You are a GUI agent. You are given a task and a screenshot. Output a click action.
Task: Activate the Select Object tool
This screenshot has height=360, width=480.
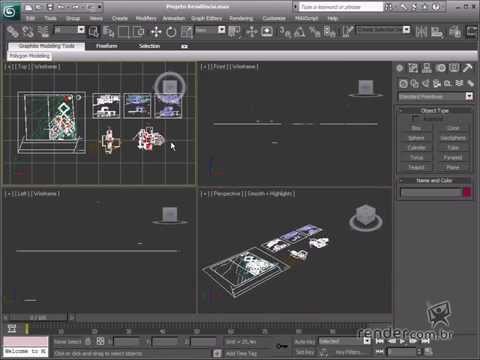tap(94, 32)
